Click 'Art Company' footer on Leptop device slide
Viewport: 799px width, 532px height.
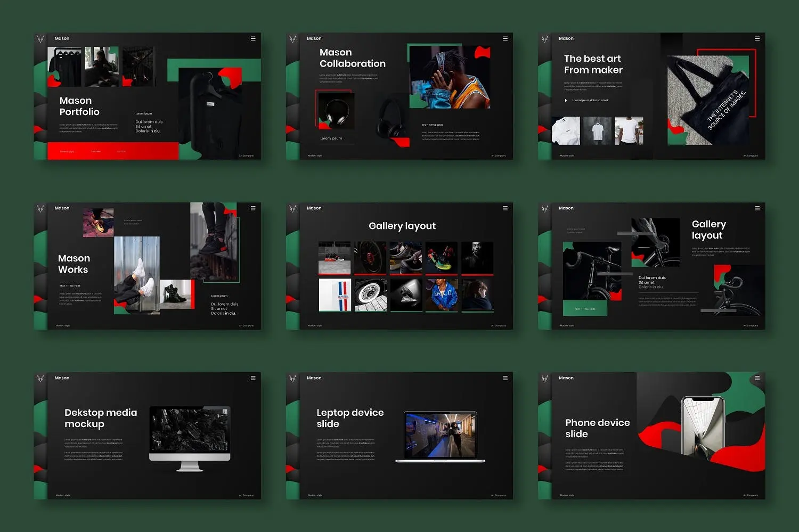499,495
